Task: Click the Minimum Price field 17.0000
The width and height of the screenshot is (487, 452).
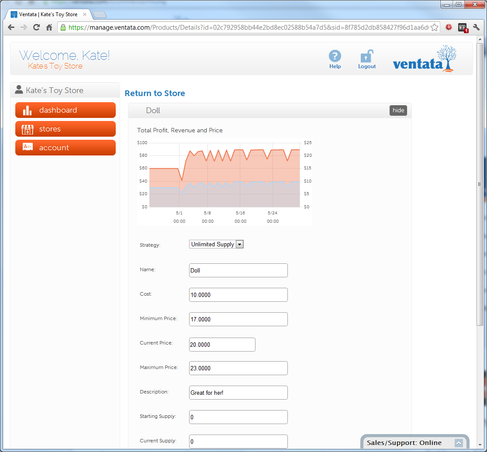Action: pyautogui.click(x=238, y=319)
